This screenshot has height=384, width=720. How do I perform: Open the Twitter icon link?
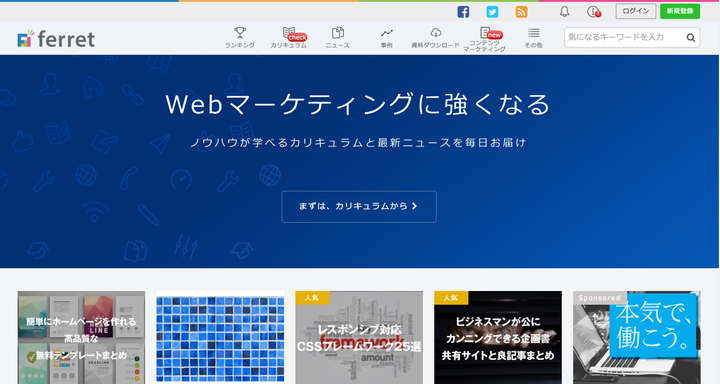point(492,11)
